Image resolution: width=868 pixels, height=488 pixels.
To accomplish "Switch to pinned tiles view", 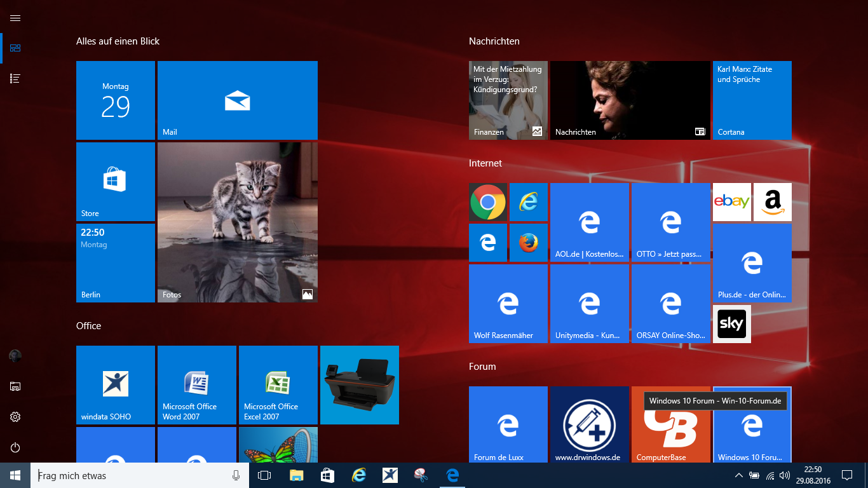I will pos(15,48).
